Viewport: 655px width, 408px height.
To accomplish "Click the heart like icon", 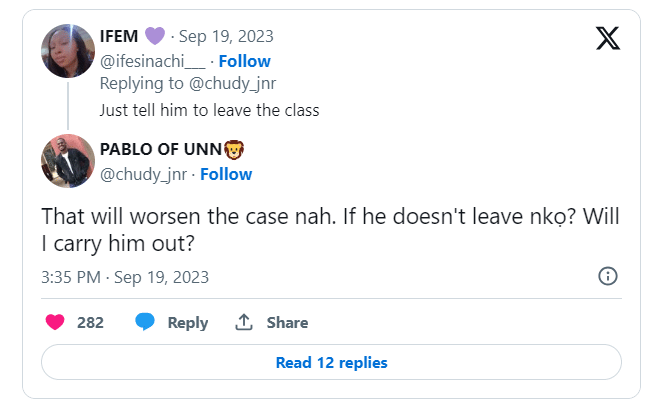I will (56, 322).
